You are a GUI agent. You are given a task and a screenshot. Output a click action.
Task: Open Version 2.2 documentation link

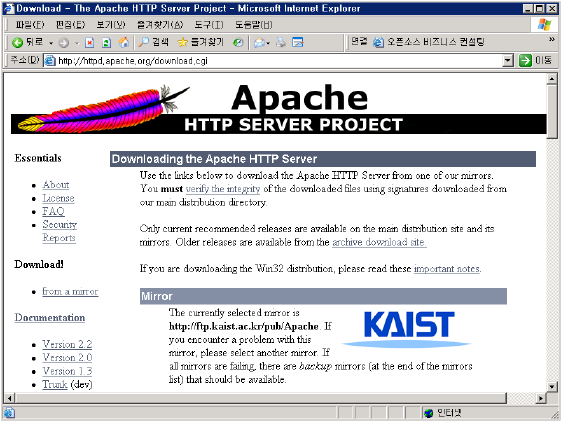(x=67, y=344)
